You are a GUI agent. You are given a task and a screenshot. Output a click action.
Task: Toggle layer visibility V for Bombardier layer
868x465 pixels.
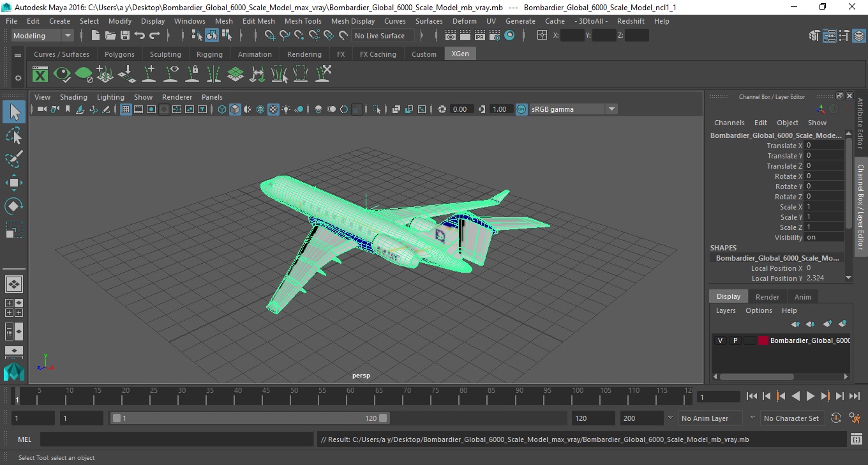720,340
